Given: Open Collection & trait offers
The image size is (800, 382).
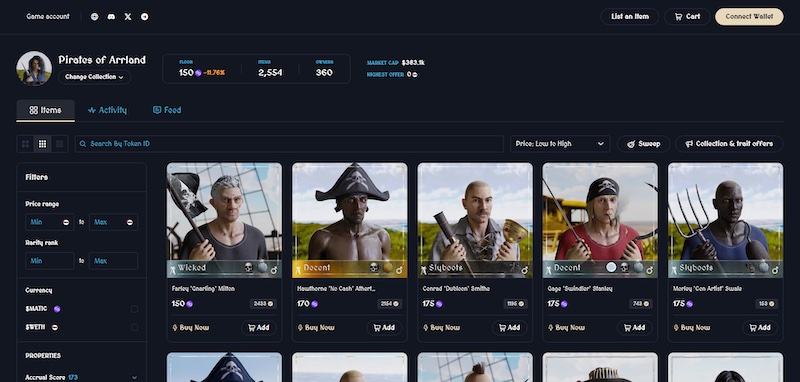Looking at the screenshot, I should 729,144.
